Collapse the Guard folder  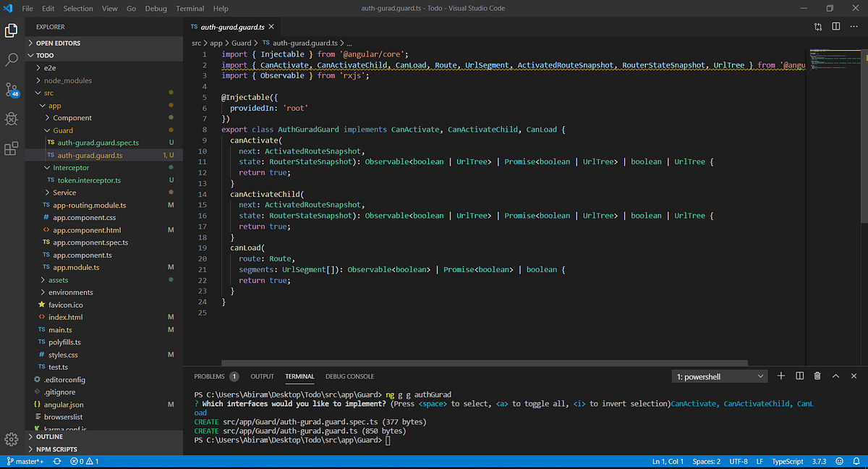62,130
